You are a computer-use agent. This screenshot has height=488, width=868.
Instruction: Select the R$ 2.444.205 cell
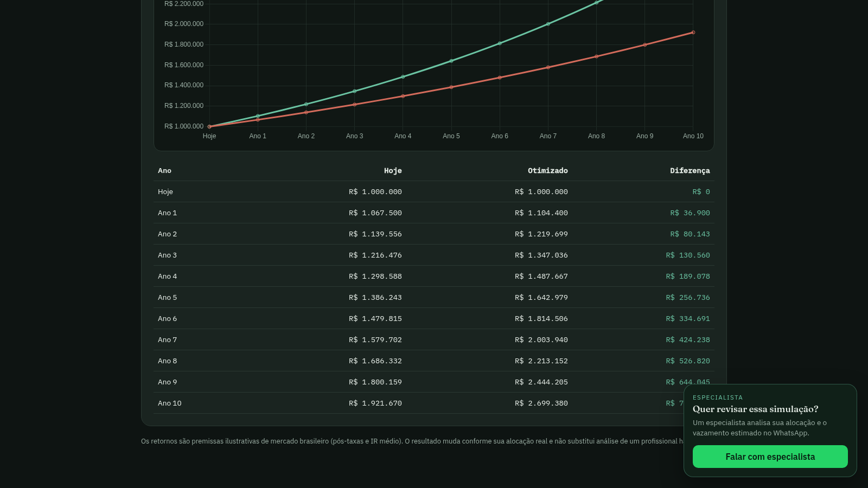click(541, 382)
